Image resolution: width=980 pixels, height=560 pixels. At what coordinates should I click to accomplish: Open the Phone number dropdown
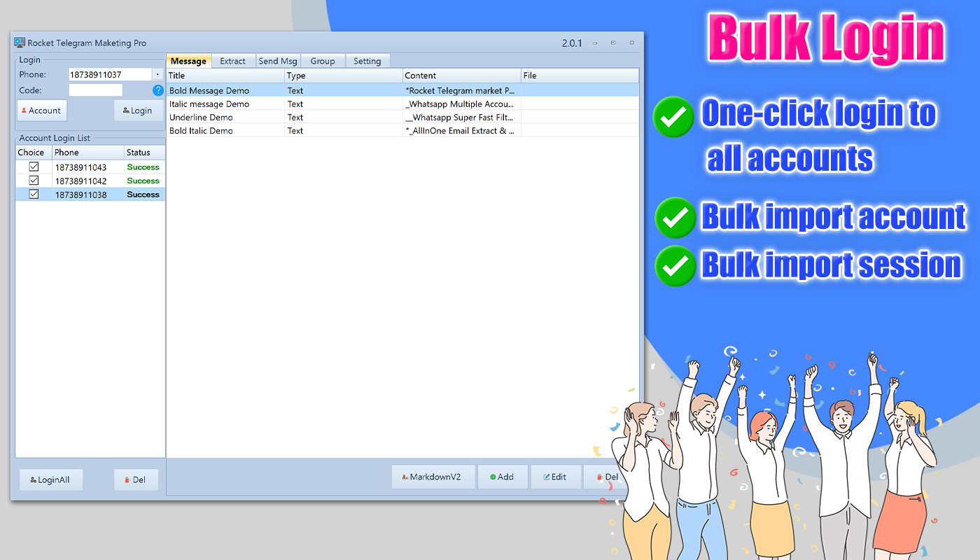[159, 74]
